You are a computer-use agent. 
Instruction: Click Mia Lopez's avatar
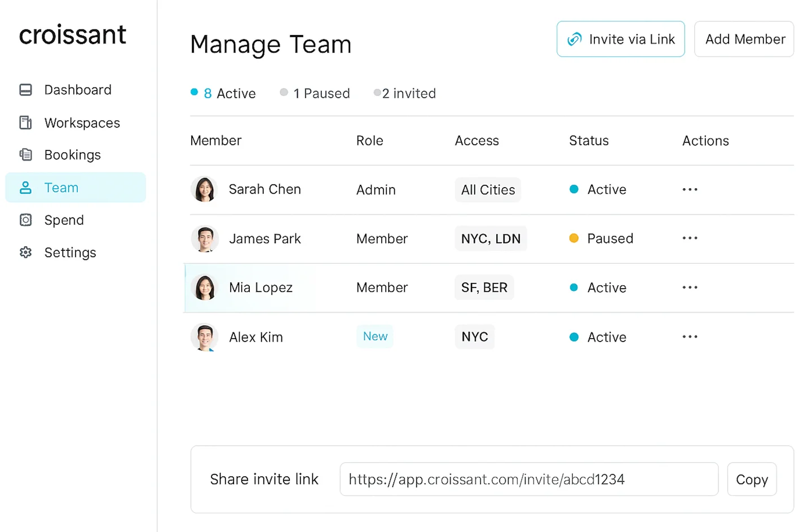click(205, 287)
